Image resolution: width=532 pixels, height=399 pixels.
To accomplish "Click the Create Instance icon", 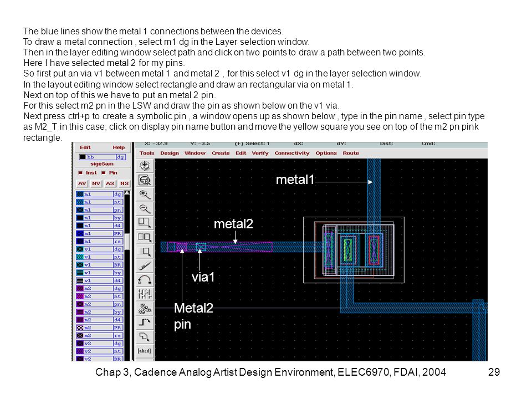I will coord(145,309).
